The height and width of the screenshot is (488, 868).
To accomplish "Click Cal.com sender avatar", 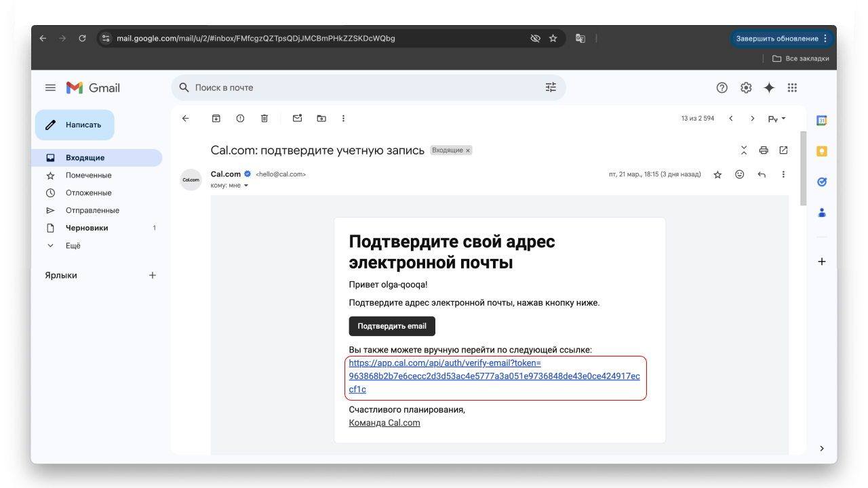I will (191, 180).
